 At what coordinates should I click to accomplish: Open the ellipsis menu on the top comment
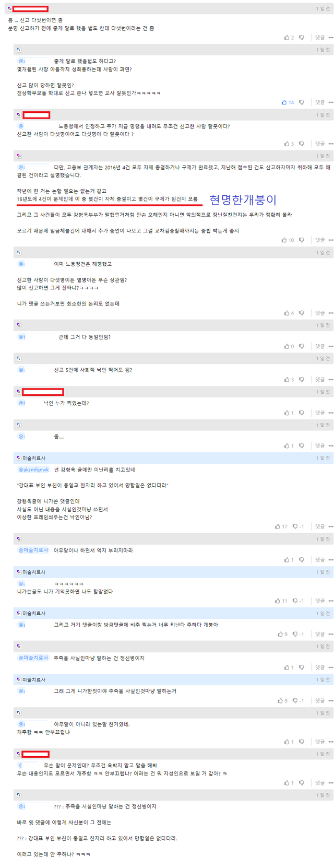(330, 38)
